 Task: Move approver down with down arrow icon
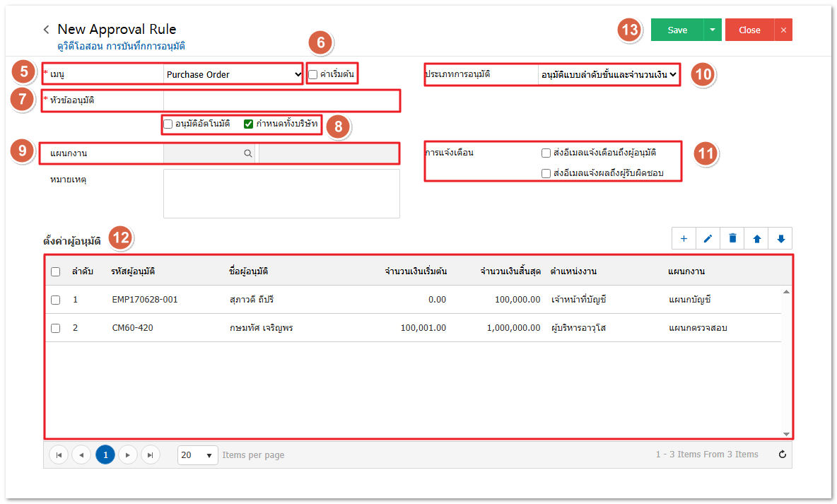780,238
